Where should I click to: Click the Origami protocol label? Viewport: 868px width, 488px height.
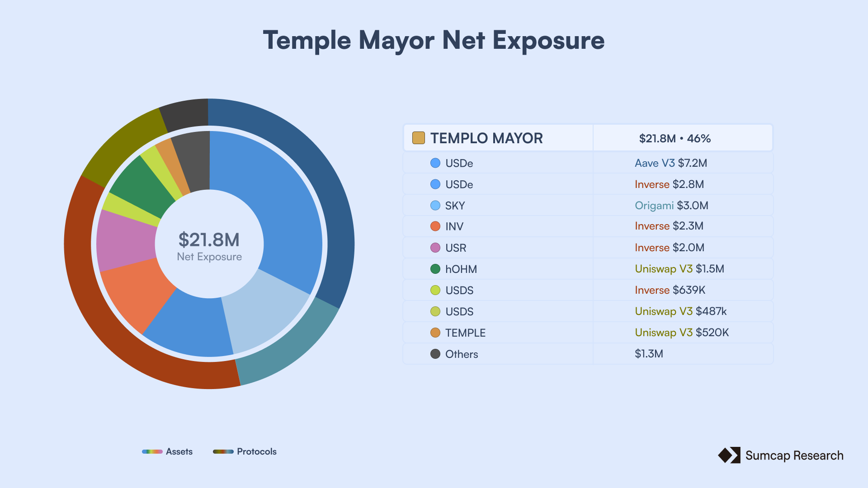coord(654,206)
